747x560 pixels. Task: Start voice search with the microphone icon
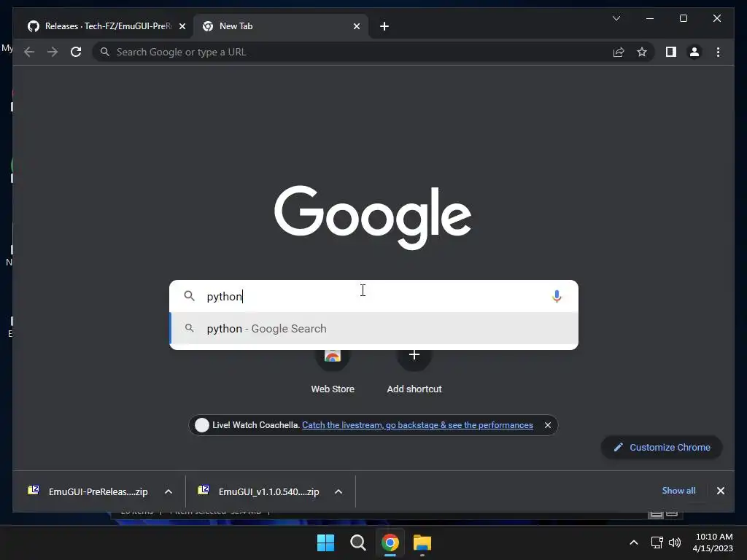pos(557,296)
